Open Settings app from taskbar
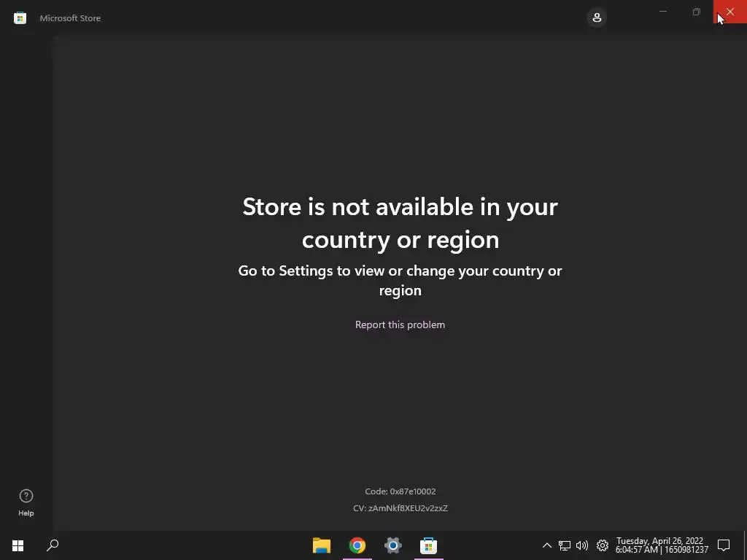The width and height of the screenshot is (747, 560). pos(393,545)
